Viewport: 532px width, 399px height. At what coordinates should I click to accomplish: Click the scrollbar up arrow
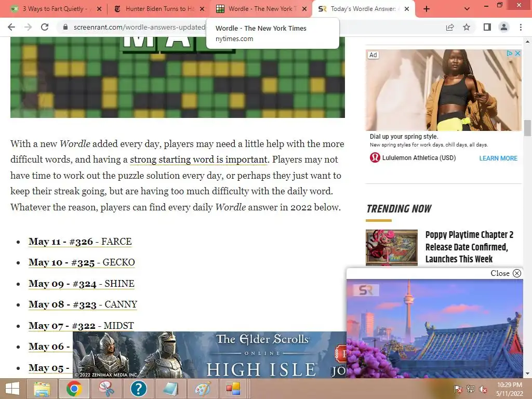pyautogui.click(x=527, y=42)
